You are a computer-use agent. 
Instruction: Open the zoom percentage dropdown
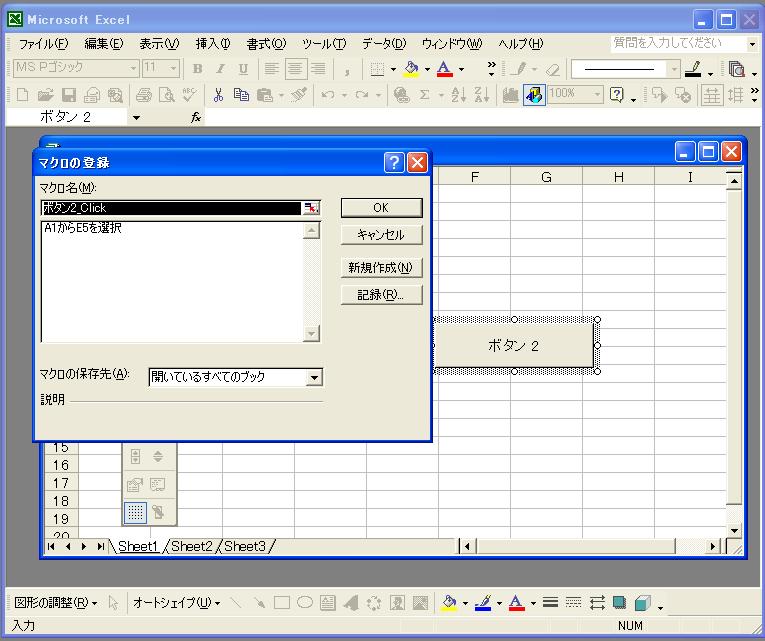coord(597,95)
